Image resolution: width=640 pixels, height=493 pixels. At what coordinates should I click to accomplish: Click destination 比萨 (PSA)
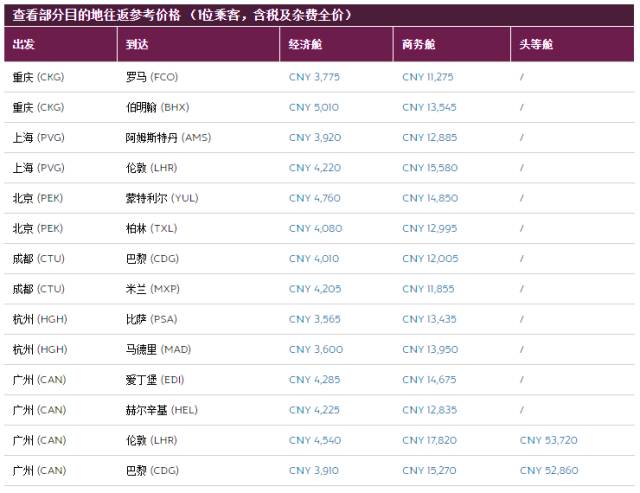click(151, 319)
